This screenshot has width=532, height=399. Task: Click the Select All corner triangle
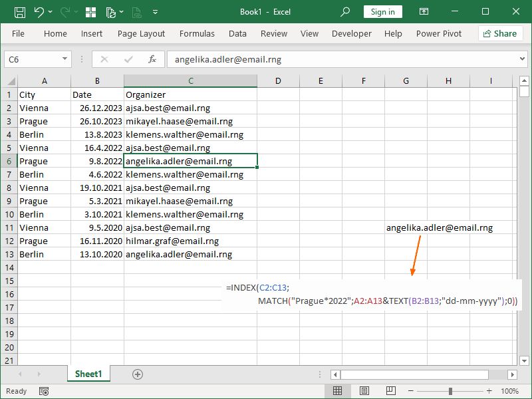point(11,81)
